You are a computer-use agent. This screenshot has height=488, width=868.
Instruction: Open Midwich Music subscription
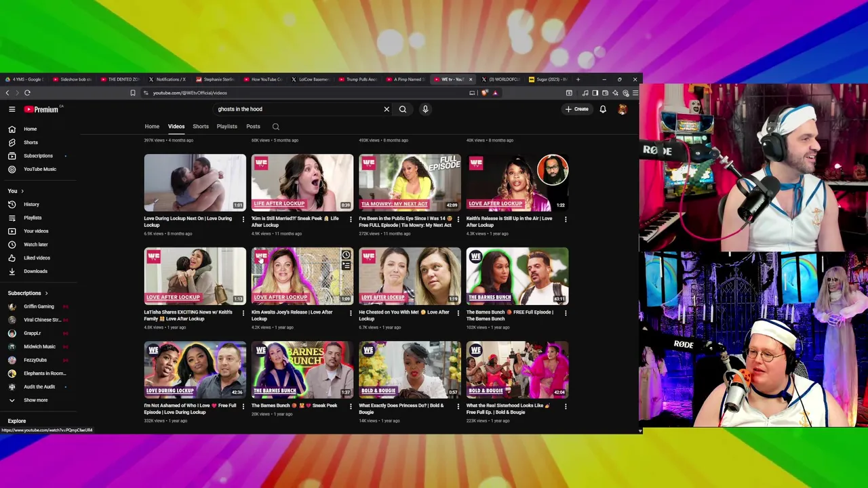click(x=39, y=346)
